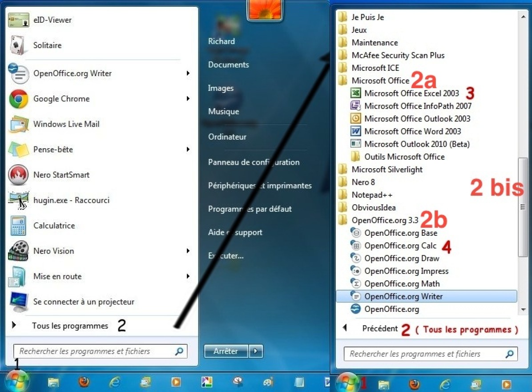Open Calculatrice calculator icon

pyautogui.click(x=18, y=226)
